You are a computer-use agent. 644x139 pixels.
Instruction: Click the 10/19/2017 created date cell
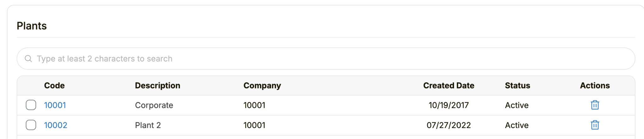tap(449, 105)
